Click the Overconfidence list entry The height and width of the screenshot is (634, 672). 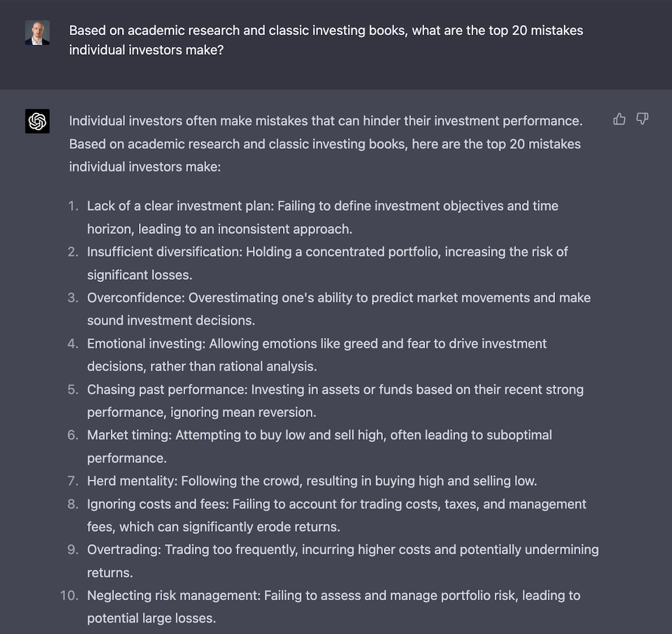pyautogui.click(x=339, y=309)
